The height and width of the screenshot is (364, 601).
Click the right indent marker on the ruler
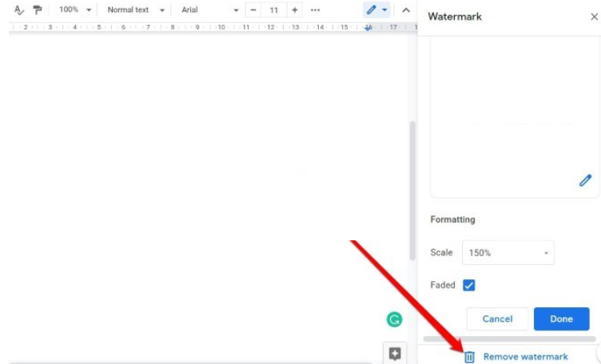(x=368, y=28)
